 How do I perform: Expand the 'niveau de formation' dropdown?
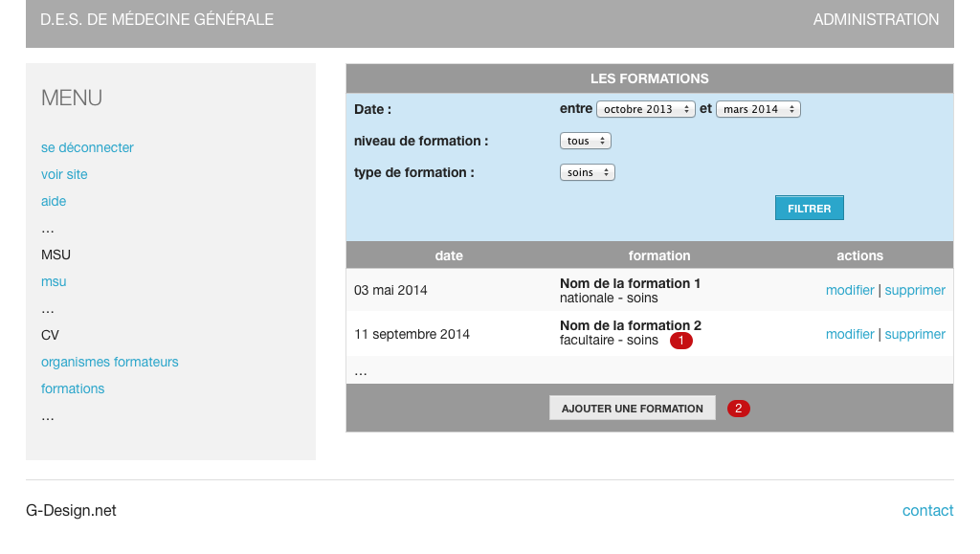tap(585, 141)
